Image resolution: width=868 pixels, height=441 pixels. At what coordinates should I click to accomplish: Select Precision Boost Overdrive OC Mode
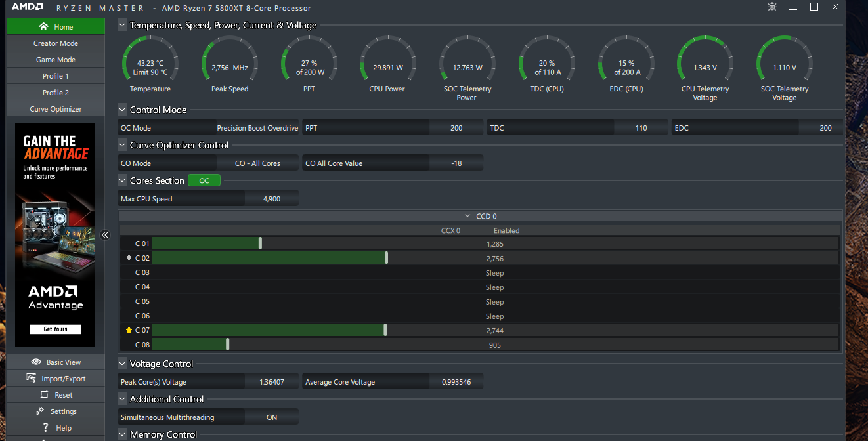(x=257, y=128)
